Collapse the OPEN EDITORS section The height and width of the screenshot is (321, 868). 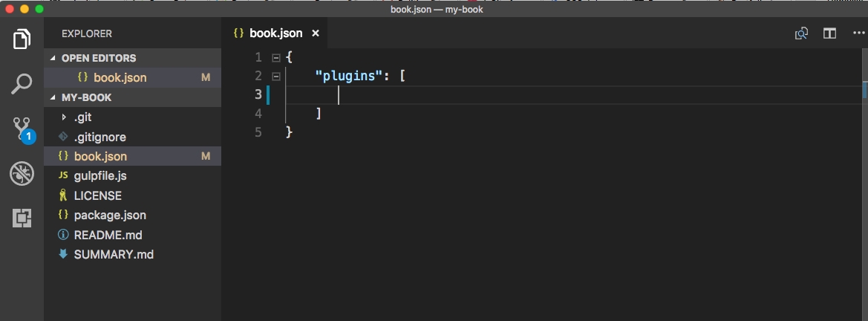53,58
